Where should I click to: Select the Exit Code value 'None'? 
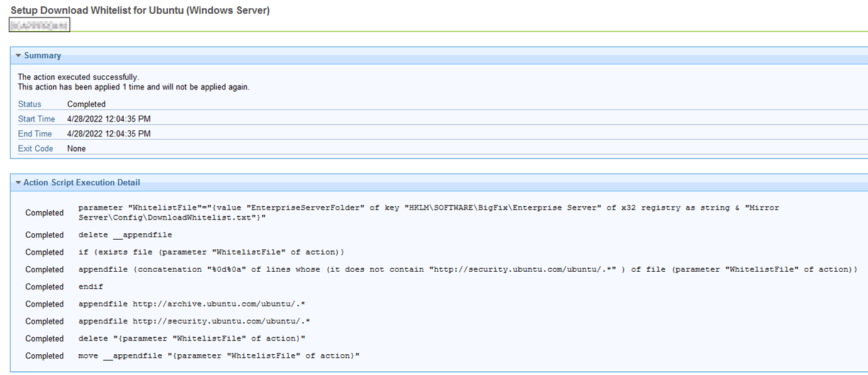77,149
